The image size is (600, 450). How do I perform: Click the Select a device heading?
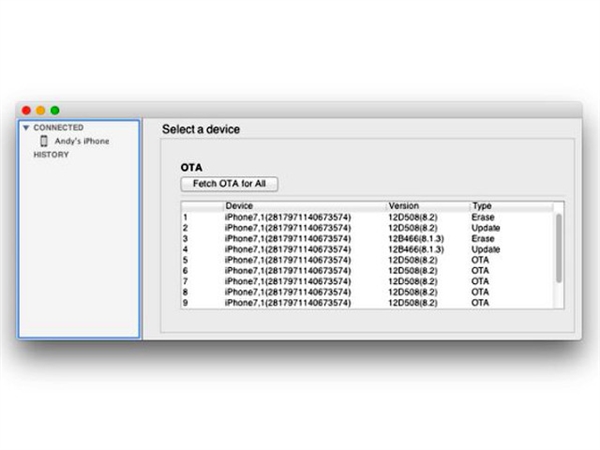[201, 129]
